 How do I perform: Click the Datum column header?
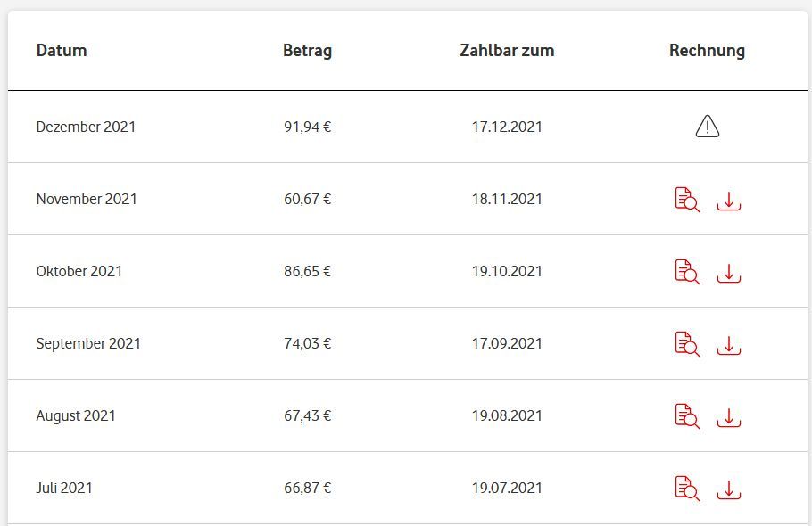click(62, 51)
